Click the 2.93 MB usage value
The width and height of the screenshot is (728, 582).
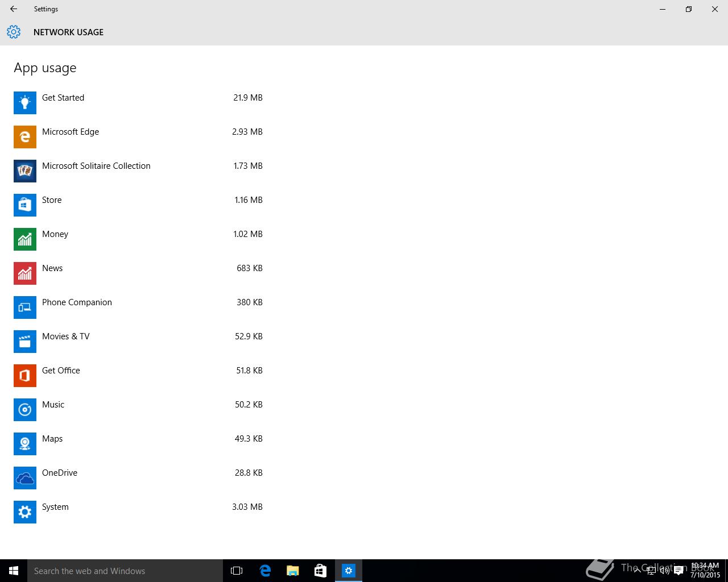pyautogui.click(x=247, y=132)
